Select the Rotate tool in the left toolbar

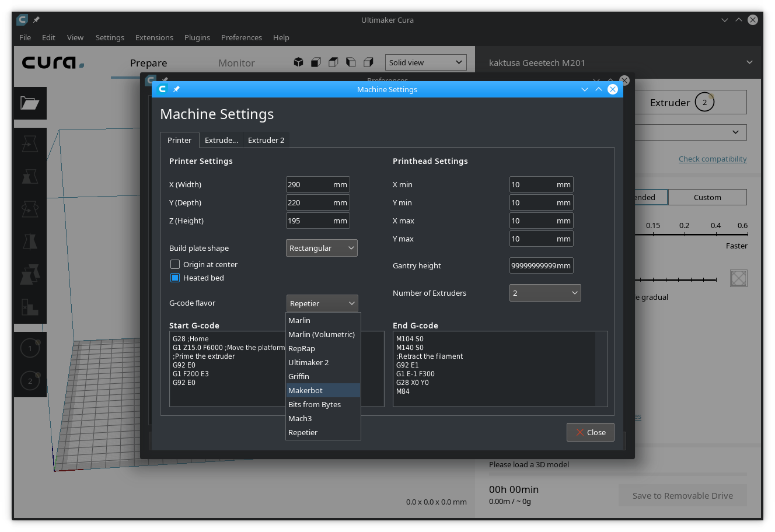30,208
